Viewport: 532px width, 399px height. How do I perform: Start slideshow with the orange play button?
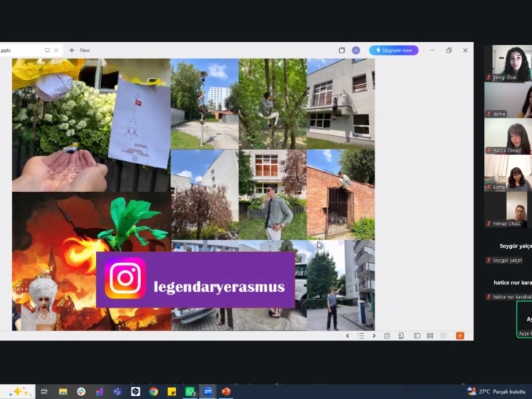point(460,335)
